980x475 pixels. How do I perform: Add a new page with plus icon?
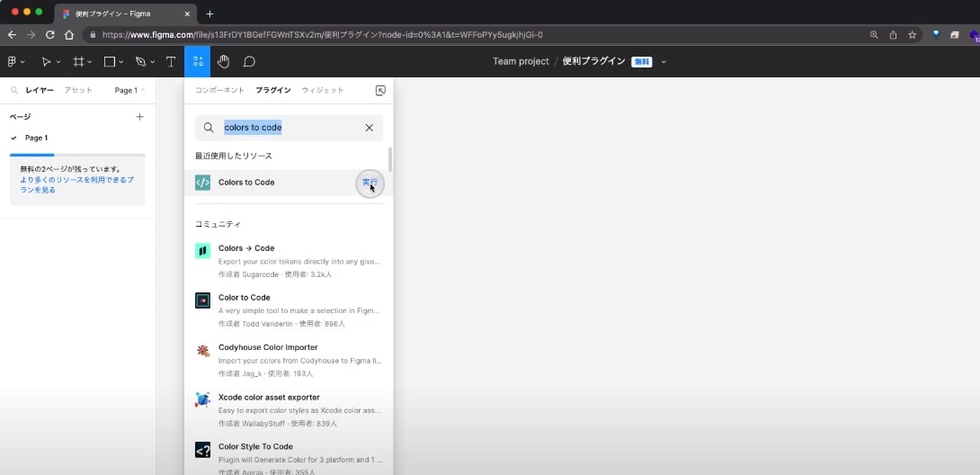[x=139, y=117]
